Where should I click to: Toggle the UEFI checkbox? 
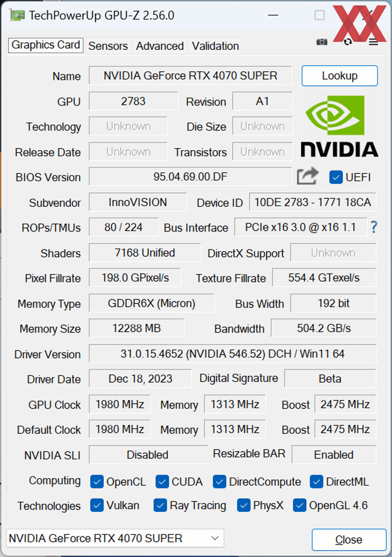pyautogui.click(x=336, y=177)
